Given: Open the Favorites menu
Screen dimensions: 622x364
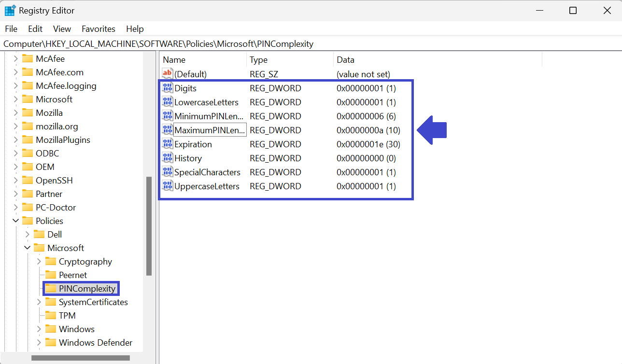Looking at the screenshot, I should click(99, 29).
